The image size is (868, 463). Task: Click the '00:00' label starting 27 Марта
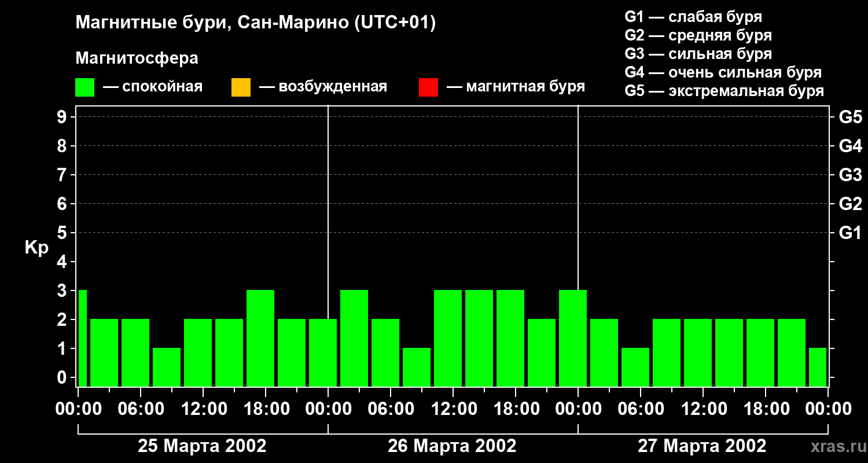578,409
